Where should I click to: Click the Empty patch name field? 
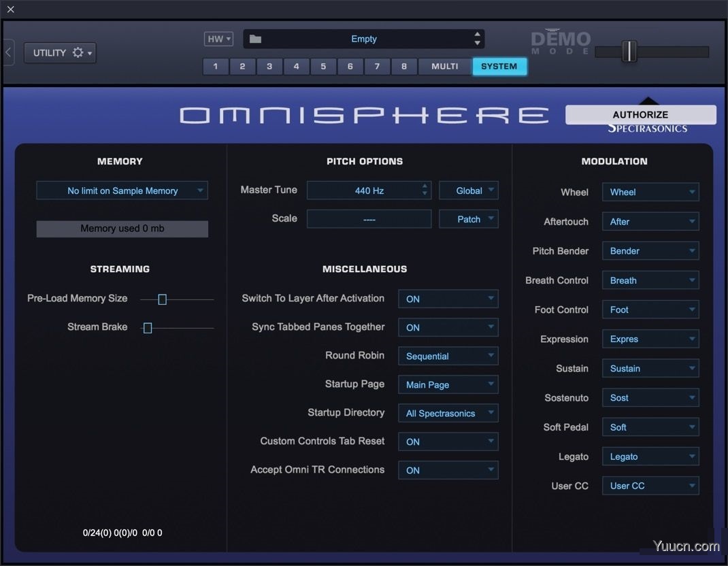(x=364, y=39)
